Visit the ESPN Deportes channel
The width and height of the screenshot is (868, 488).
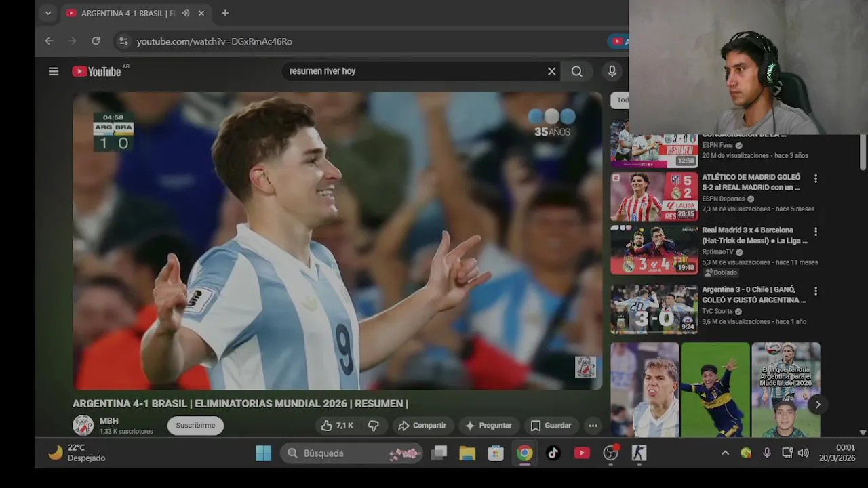click(x=724, y=199)
